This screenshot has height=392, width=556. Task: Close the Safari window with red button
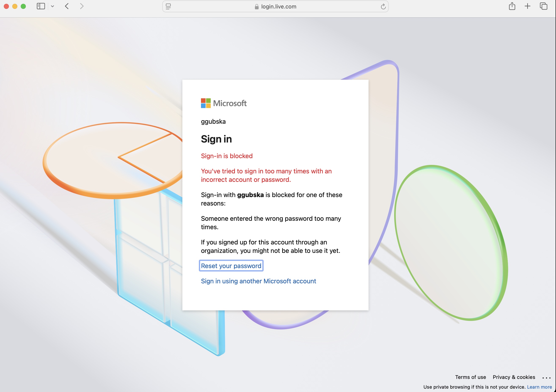pyautogui.click(x=6, y=6)
